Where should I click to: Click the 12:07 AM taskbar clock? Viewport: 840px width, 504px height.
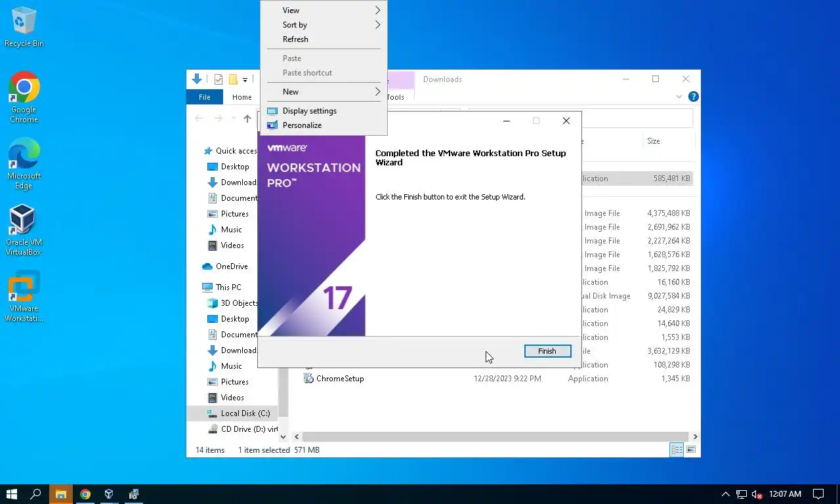(x=786, y=494)
